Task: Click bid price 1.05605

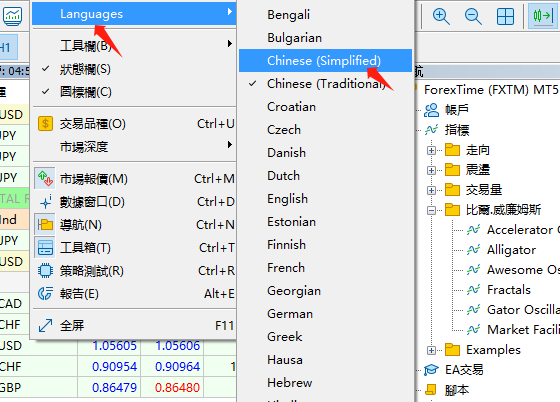Action: pos(114,346)
